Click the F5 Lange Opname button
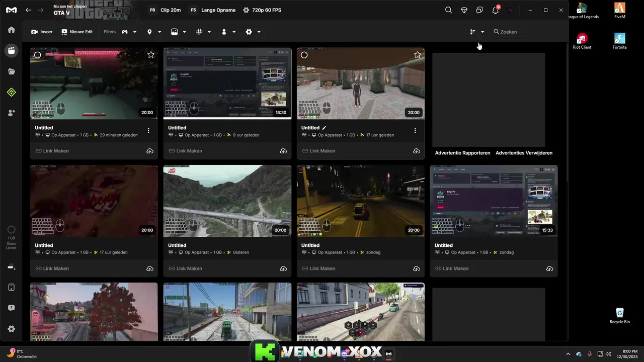Image resolution: width=644 pixels, height=362 pixels. point(212,10)
